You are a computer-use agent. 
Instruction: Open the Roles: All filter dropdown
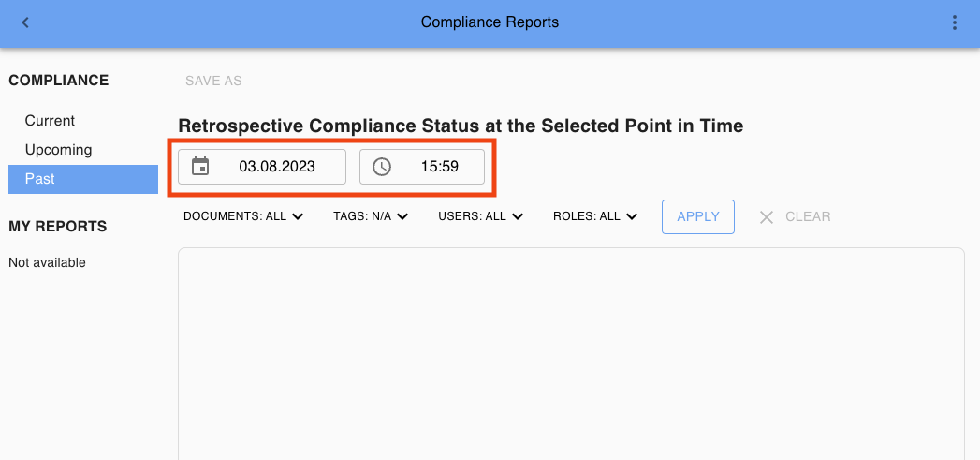tap(595, 216)
